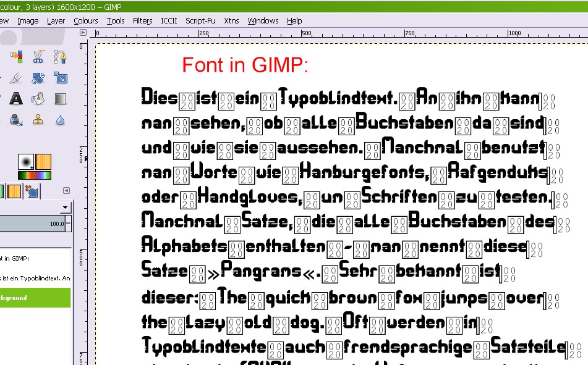Open the Filters menu
Viewport: 588px width, 365px height.
(x=142, y=21)
